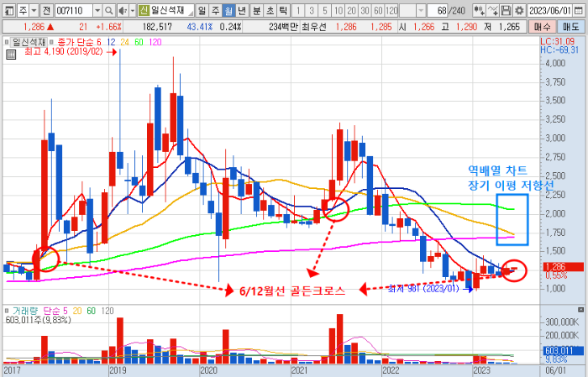Click the 거래량 단순 5 legend label
This screenshot has height=377, width=588.
(x=40, y=311)
